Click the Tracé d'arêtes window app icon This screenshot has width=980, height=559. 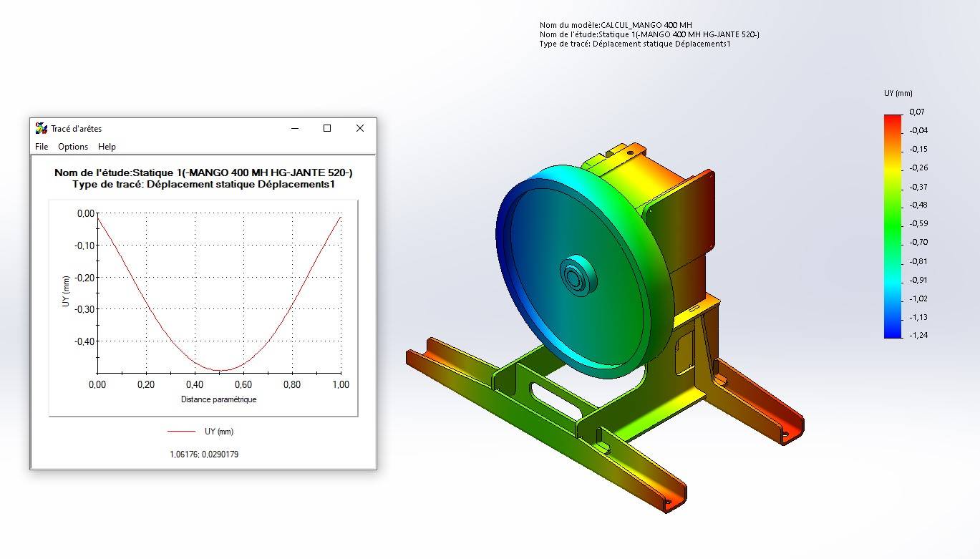tap(42, 129)
